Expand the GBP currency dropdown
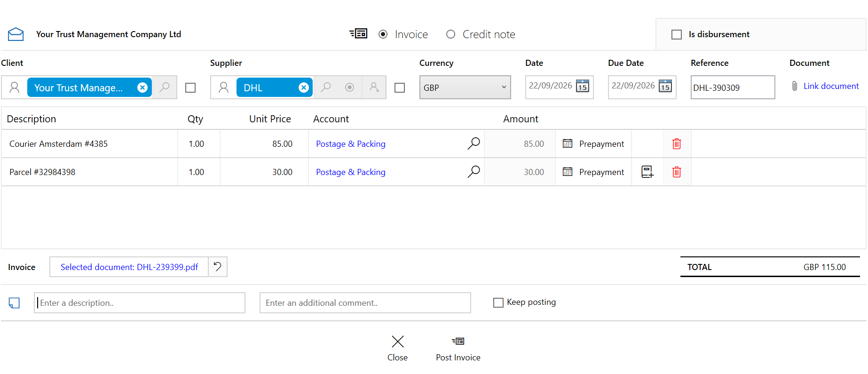 (x=465, y=88)
